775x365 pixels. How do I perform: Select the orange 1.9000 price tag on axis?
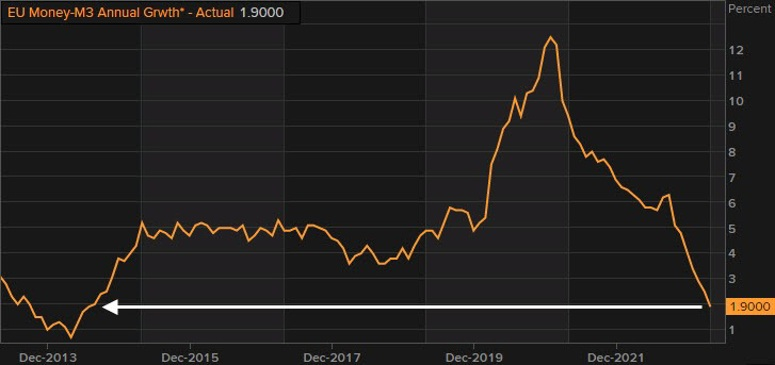click(x=749, y=307)
